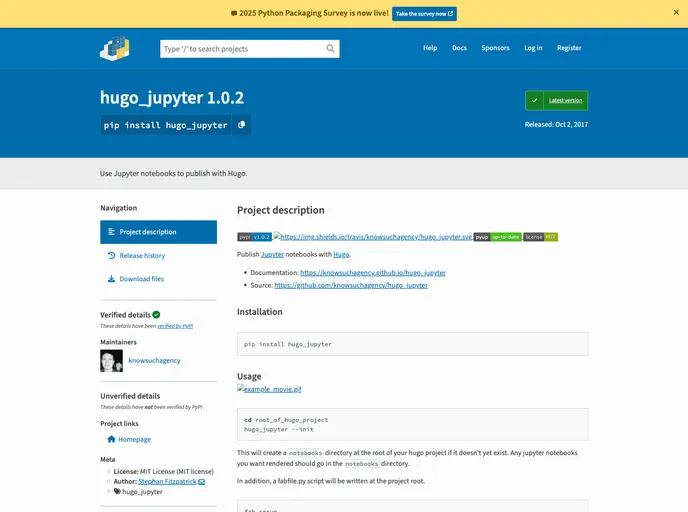Click the Usage heading
This screenshot has width=688, height=512.
coord(249,376)
